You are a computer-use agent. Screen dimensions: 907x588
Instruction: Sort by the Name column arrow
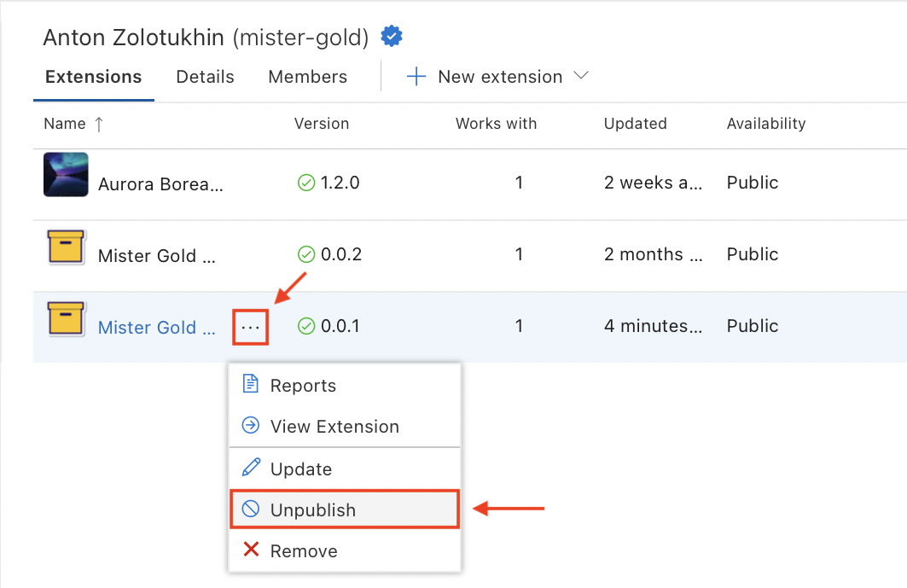[x=99, y=124]
